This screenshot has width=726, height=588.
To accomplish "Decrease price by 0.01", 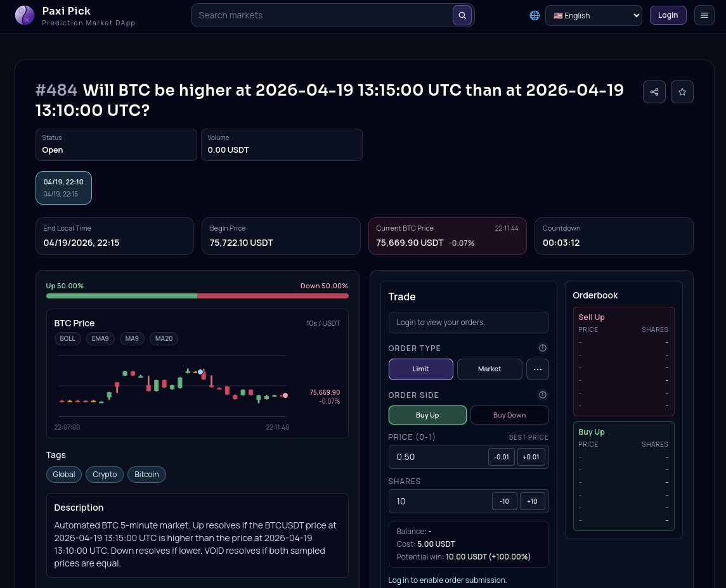I will coord(501,457).
